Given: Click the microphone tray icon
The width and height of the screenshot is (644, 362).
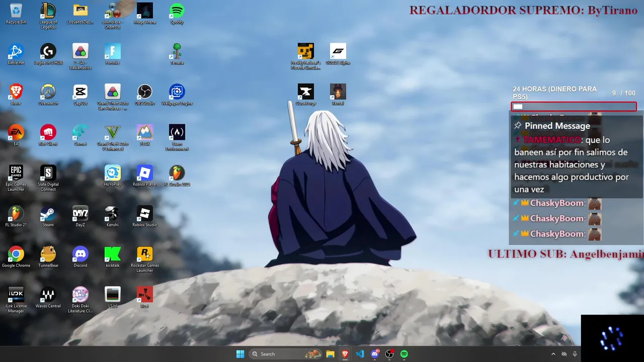Looking at the screenshot, I should tap(575, 354).
